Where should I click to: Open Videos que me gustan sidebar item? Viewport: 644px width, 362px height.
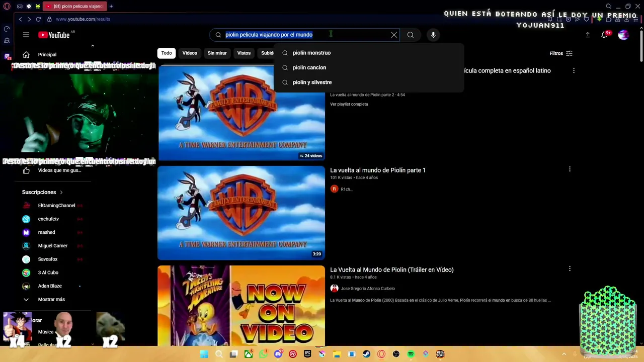pyautogui.click(x=52, y=170)
